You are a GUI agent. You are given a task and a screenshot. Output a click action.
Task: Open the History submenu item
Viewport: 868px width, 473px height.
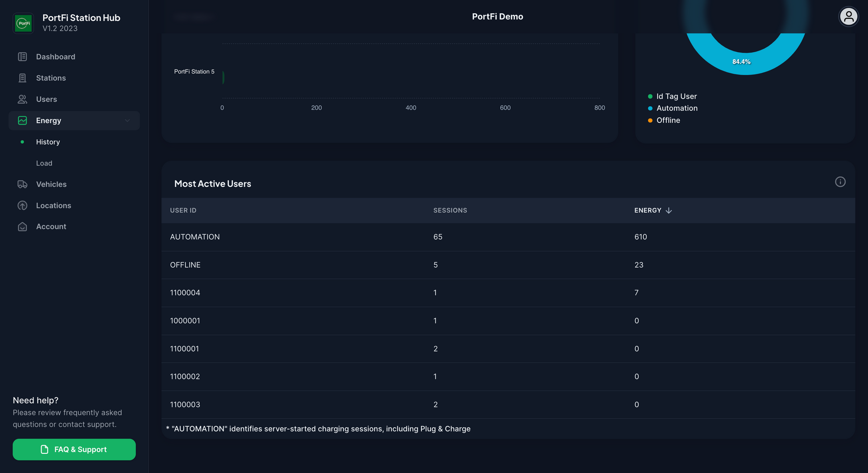point(48,142)
